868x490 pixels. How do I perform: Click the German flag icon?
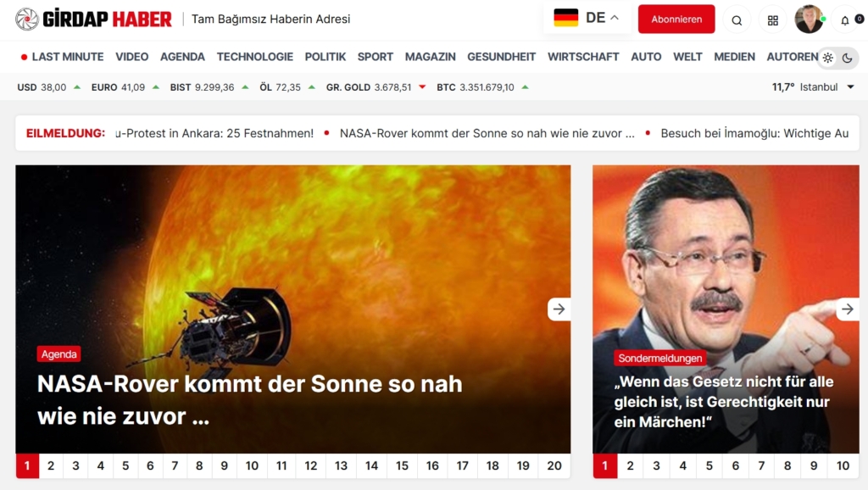click(565, 18)
